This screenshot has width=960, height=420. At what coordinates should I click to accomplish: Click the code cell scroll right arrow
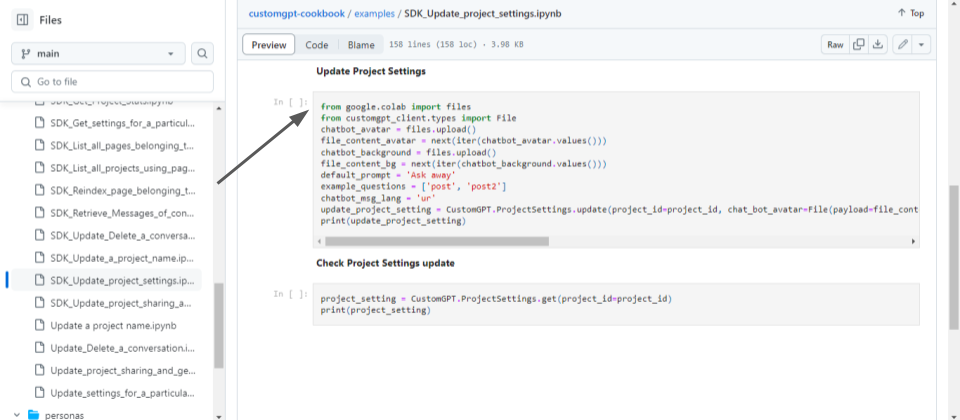(913, 241)
